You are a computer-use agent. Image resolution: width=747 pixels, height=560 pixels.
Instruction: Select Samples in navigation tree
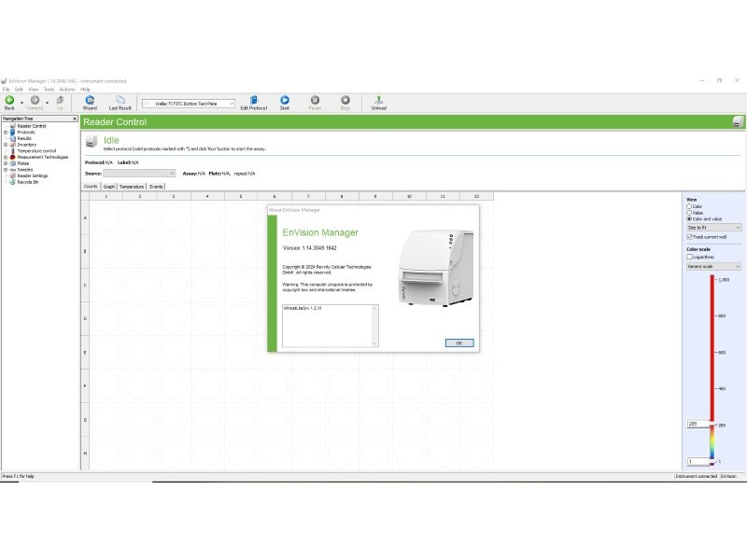pos(25,170)
